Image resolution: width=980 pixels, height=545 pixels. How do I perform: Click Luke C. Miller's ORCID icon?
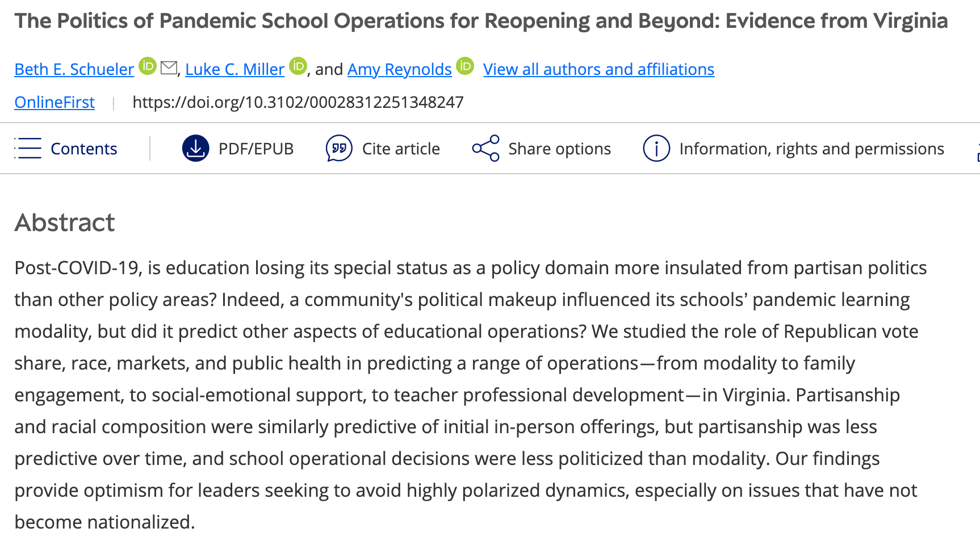click(298, 66)
